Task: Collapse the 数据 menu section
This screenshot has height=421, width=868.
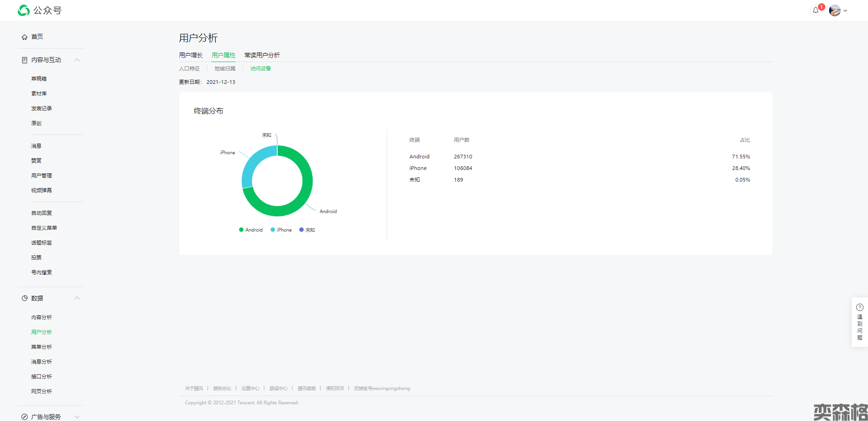Action: (77, 298)
